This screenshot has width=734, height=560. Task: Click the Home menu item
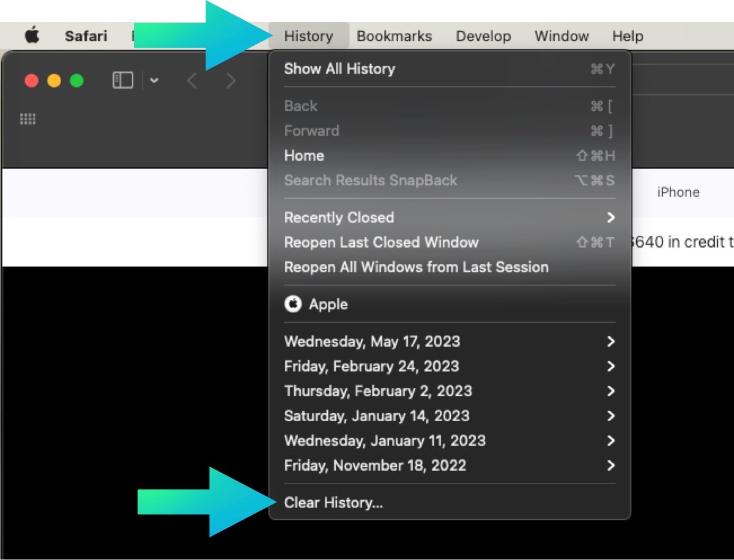click(x=304, y=156)
